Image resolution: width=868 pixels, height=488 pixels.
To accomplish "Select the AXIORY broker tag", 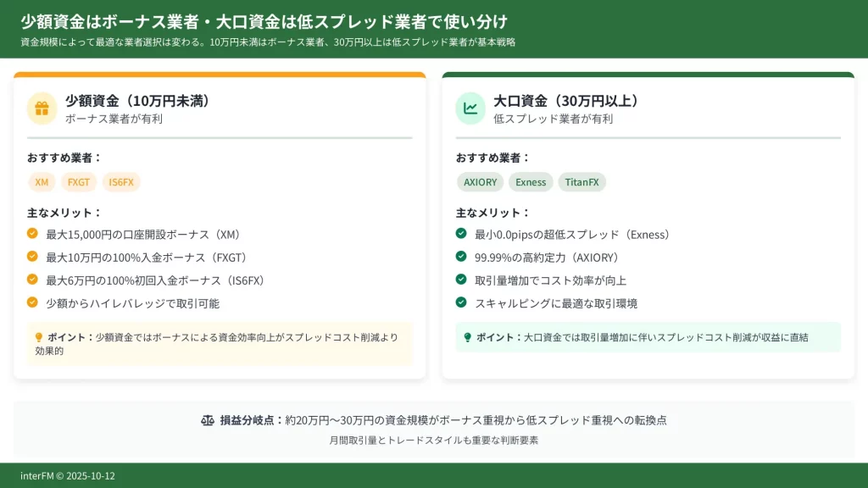I will 480,182.
